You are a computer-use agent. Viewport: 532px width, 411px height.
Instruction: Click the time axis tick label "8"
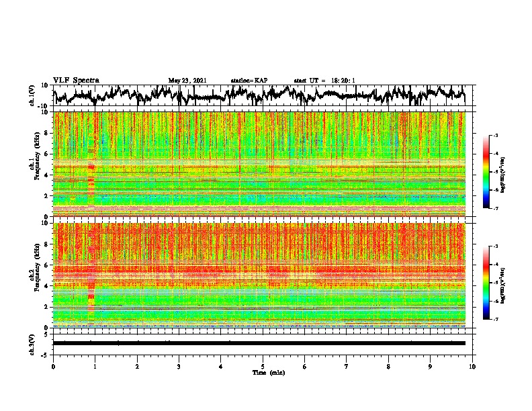click(x=388, y=367)
